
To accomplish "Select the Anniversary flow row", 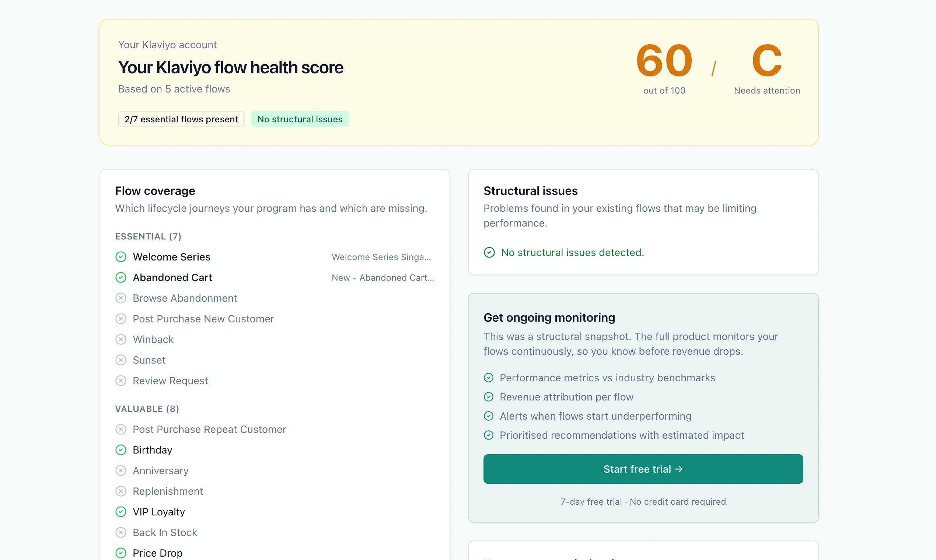I will [x=275, y=470].
